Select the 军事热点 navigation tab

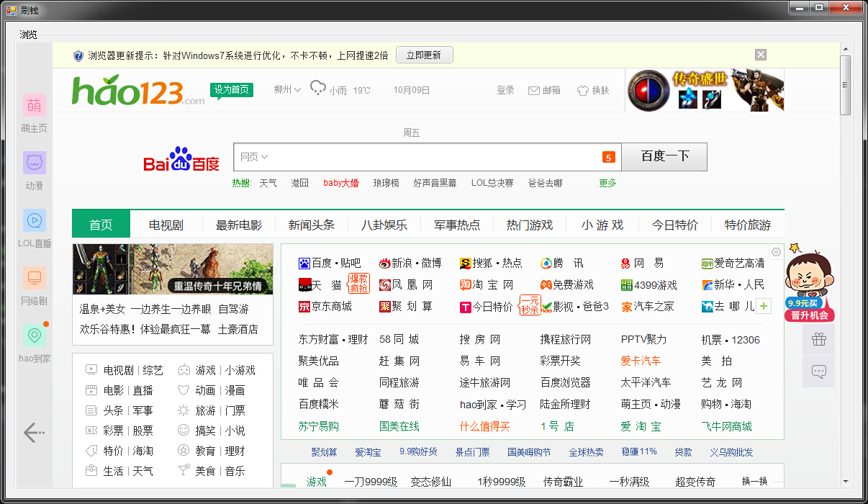coord(457,225)
